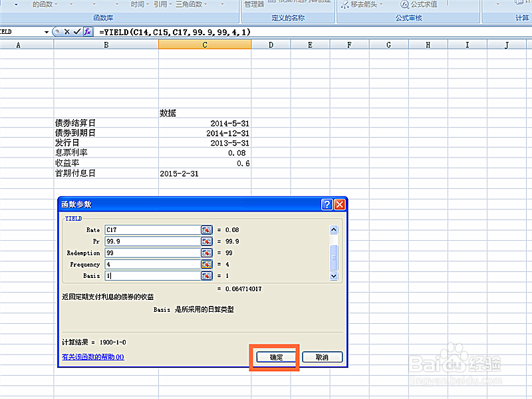Close the function arguments dialog
The width and height of the screenshot is (532, 399).
click(x=340, y=204)
